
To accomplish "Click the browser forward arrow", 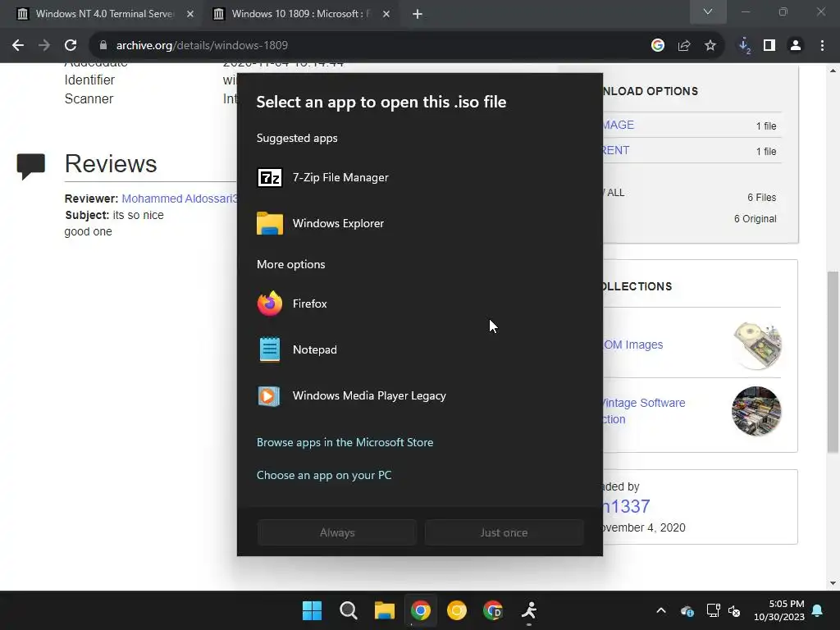I will [x=44, y=46].
